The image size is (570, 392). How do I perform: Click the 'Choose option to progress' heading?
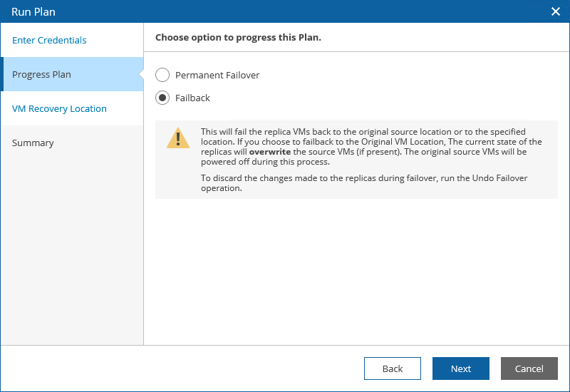coord(238,37)
